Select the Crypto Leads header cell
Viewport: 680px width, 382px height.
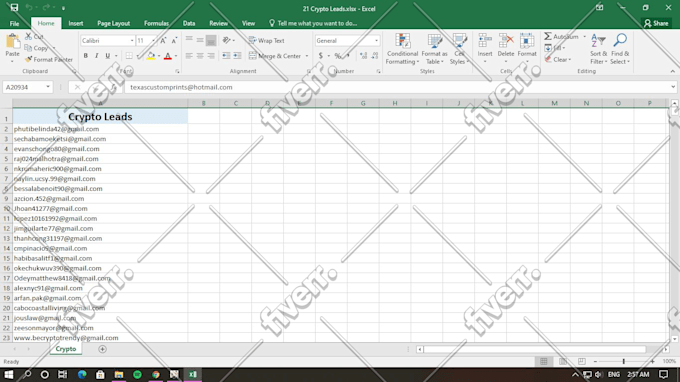(100, 117)
